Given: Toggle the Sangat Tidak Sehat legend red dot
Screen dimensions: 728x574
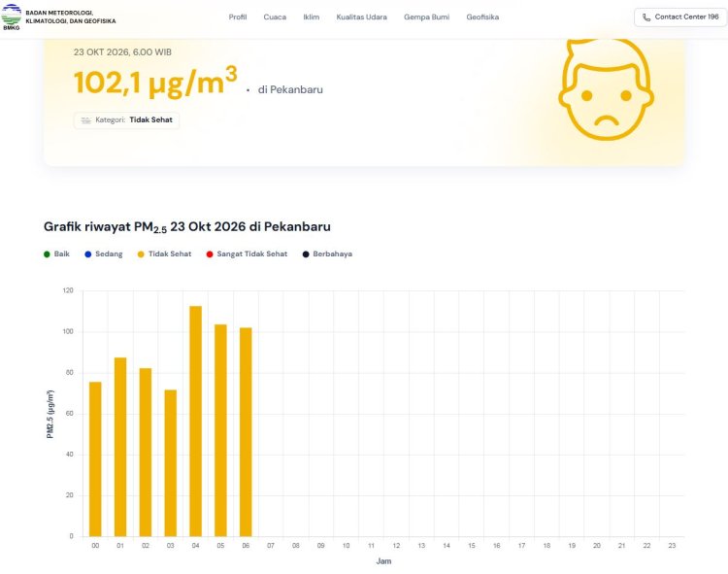Looking at the screenshot, I should (x=210, y=254).
